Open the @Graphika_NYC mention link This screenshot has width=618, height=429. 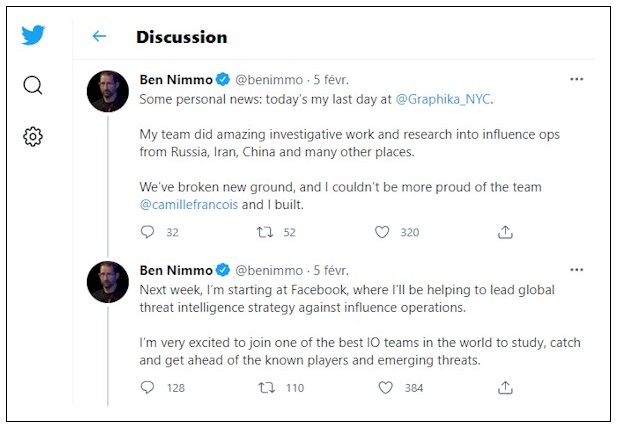[443, 99]
